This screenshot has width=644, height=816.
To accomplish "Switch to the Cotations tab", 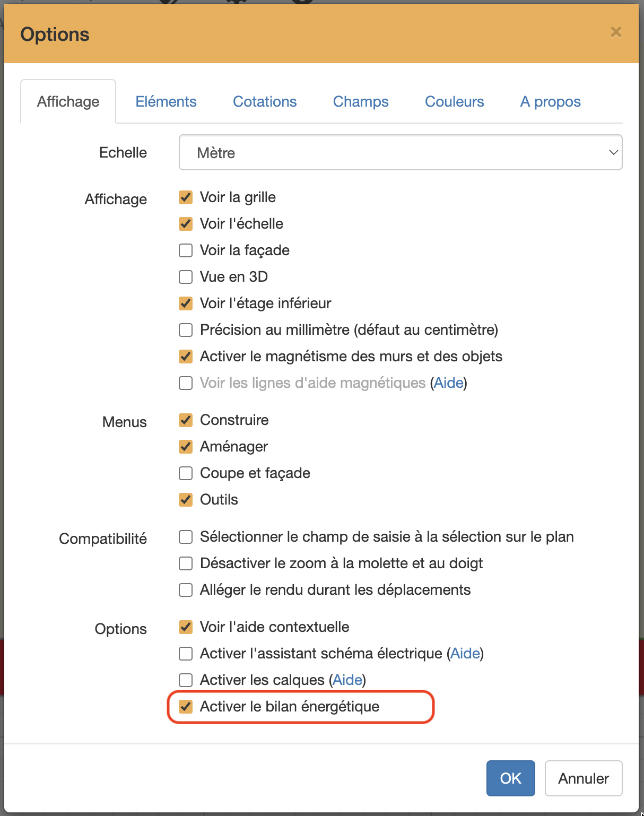I will [265, 101].
